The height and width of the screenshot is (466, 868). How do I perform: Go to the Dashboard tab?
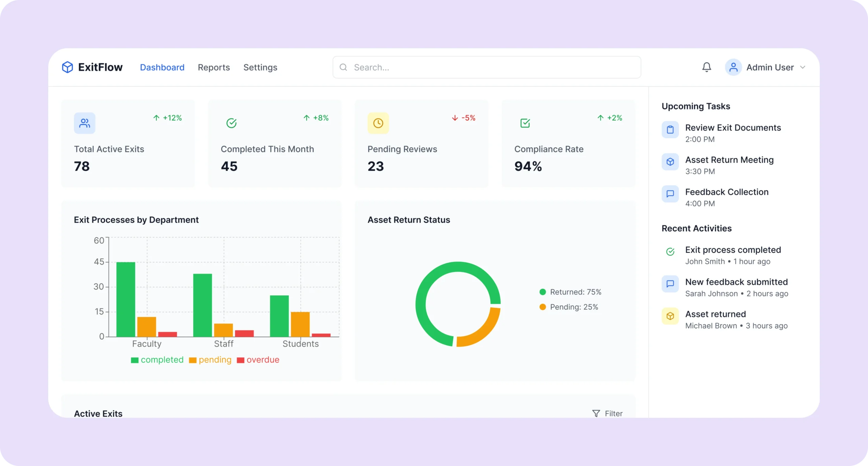click(162, 67)
